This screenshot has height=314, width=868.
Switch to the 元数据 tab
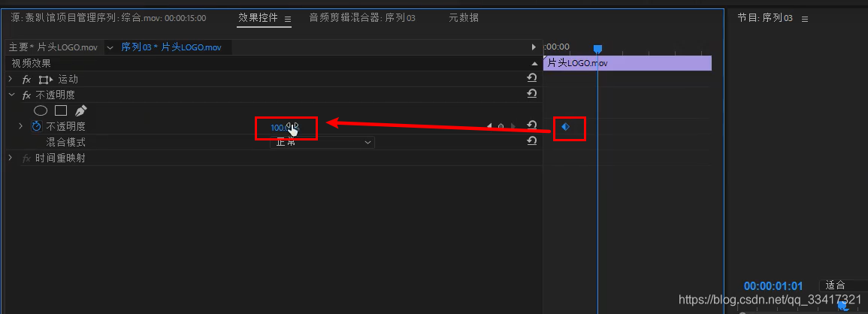click(464, 18)
